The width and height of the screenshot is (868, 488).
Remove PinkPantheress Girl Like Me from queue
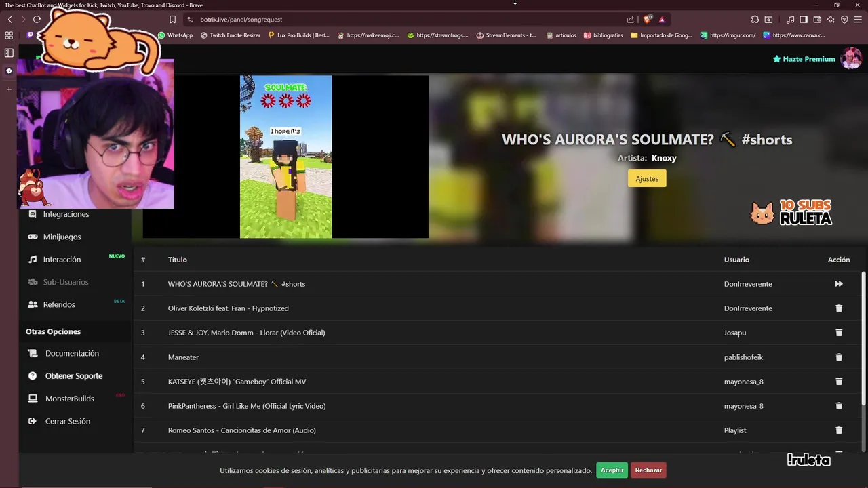pyautogui.click(x=839, y=406)
